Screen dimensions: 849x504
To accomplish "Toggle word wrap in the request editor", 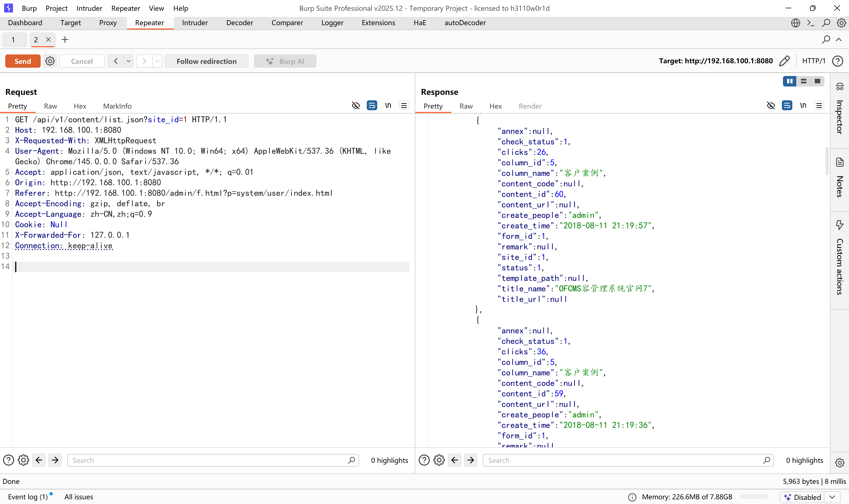I will 372,106.
